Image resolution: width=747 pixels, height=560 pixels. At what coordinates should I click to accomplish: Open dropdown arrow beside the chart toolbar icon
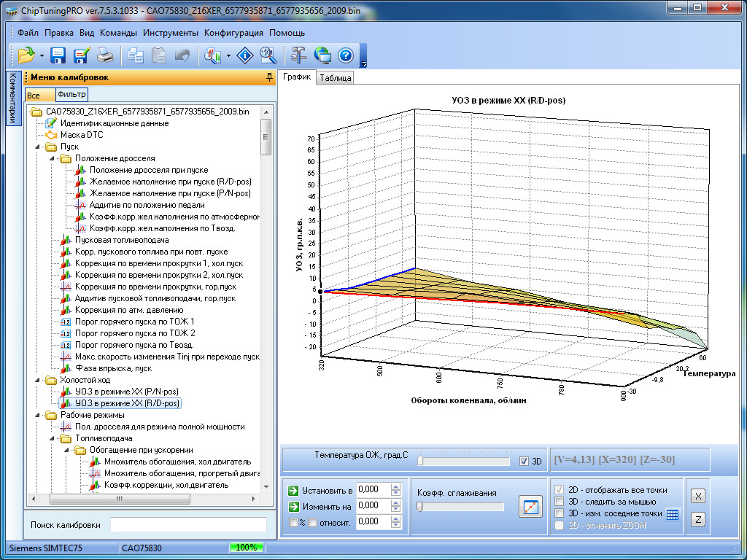coord(229,55)
